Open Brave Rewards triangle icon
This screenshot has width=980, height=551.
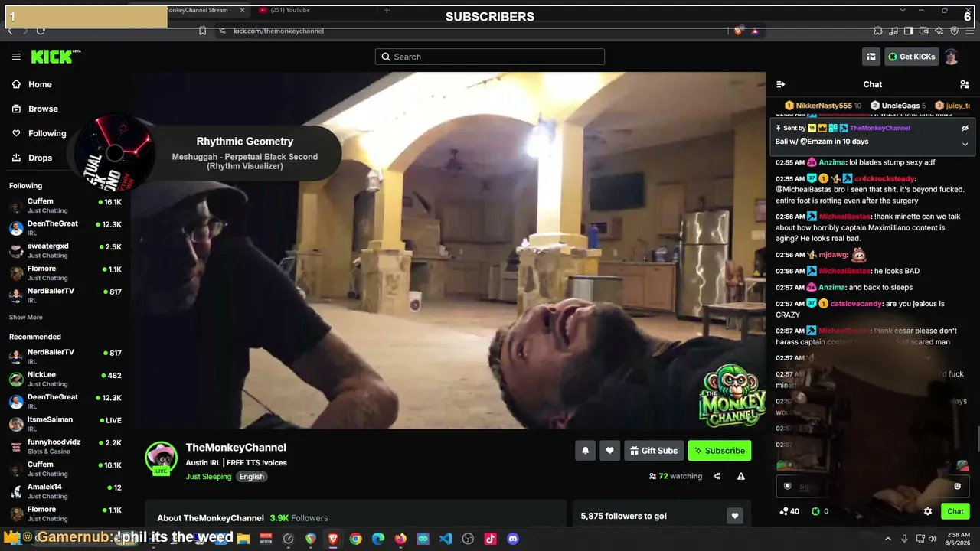[755, 31]
